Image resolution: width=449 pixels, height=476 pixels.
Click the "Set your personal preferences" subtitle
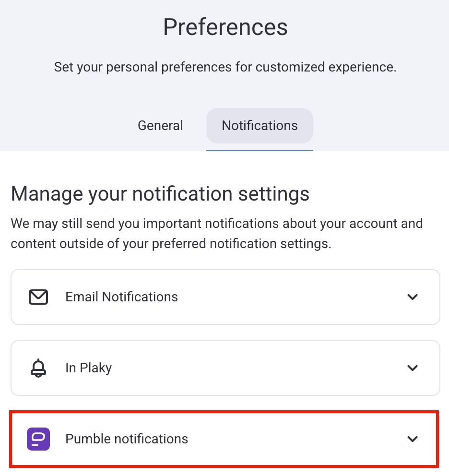[x=225, y=67]
